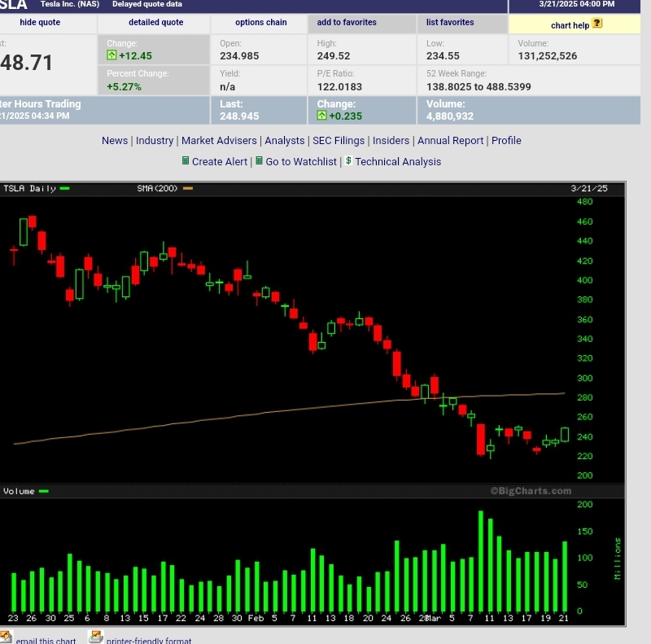Open the News link
The height and width of the screenshot is (644, 651).
tap(115, 140)
